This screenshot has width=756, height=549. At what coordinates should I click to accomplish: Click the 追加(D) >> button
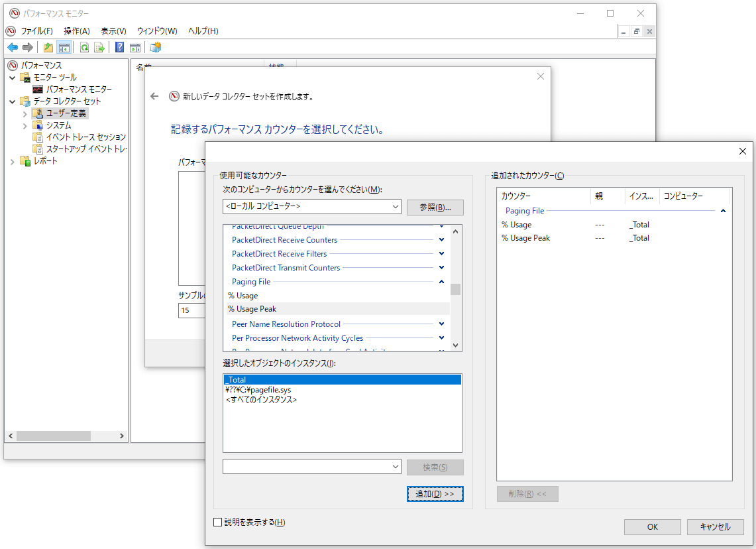tap(435, 494)
